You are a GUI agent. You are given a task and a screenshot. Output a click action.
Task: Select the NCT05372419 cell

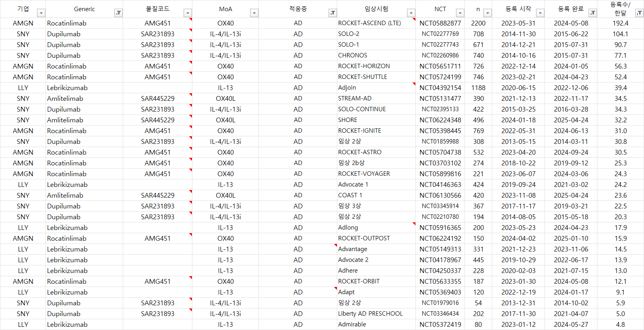440,324
